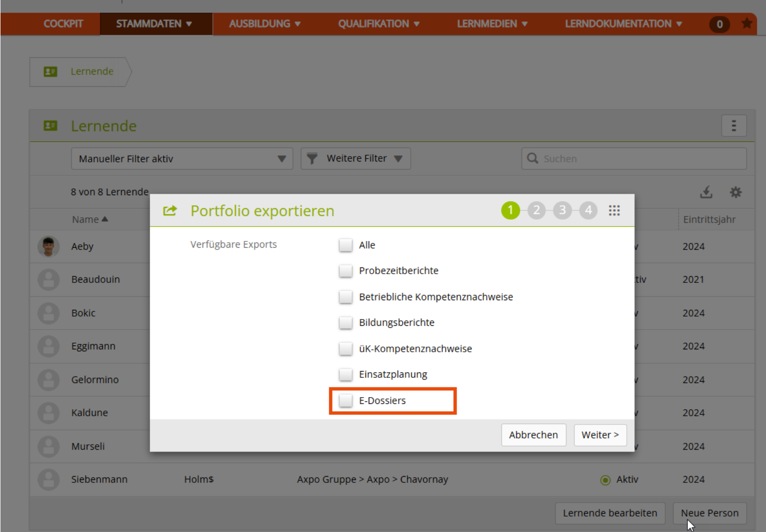The image size is (766, 532).
Task: Expand the Manueller Filter aktiv dropdown
Action: (x=182, y=159)
